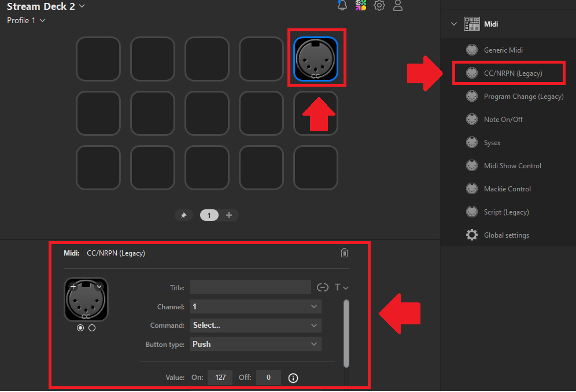Click the notification bell icon
The height and width of the screenshot is (392, 576).
pyautogui.click(x=342, y=6)
